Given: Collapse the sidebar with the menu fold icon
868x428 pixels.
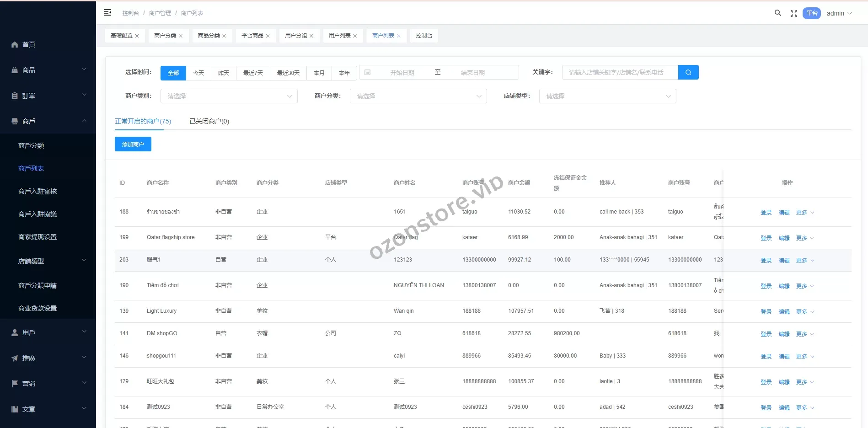Looking at the screenshot, I should coord(107,13).
